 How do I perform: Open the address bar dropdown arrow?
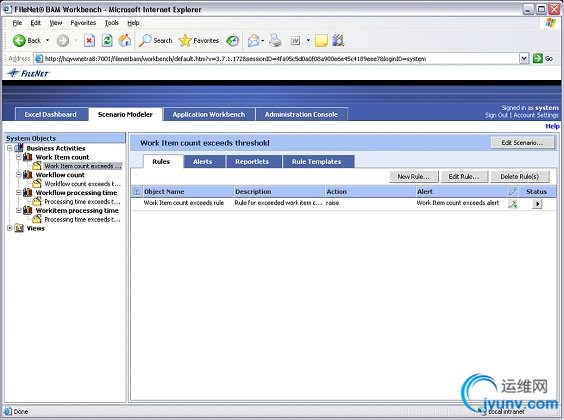(524, 58)
